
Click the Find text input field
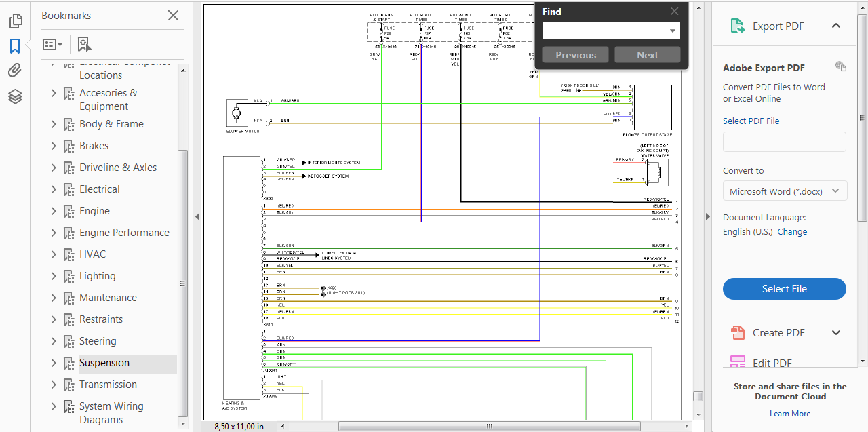point(606,31)
